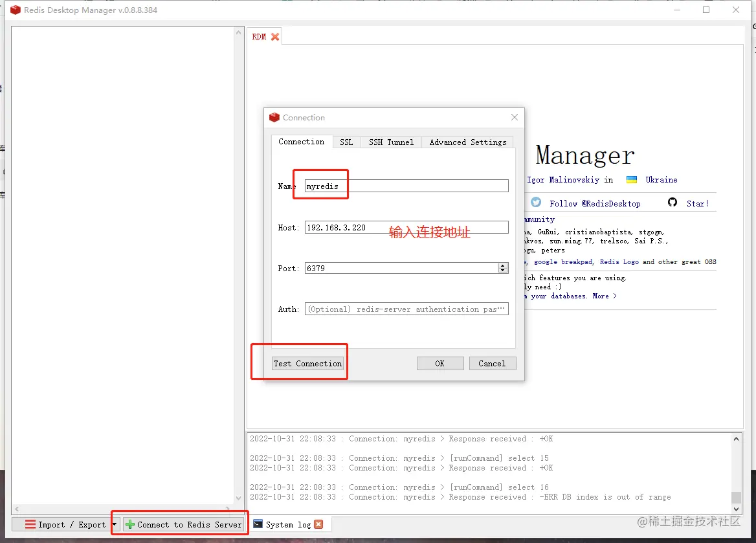Click the Ukraine flag icon

[x=631, y=180]
